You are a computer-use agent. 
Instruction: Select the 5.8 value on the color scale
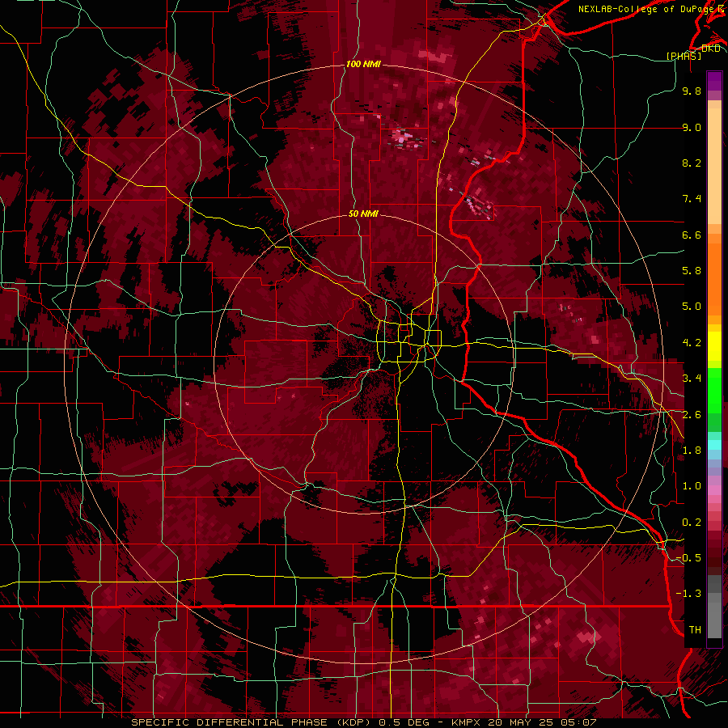click(692, 271)
